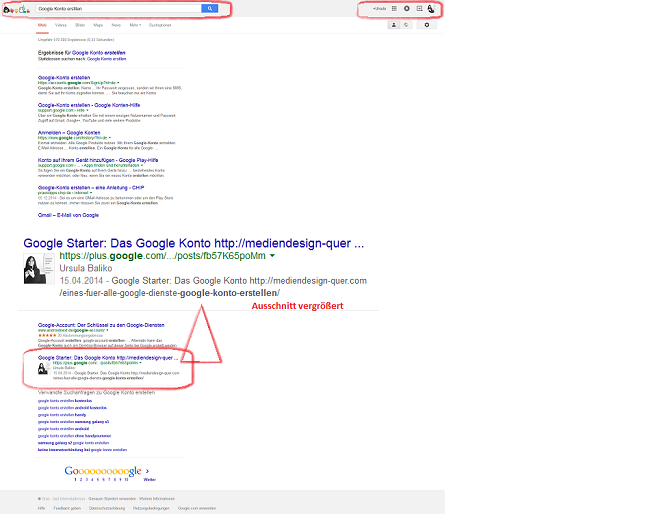
Task: Click the Google doodle logo
Action: point(17,9)
